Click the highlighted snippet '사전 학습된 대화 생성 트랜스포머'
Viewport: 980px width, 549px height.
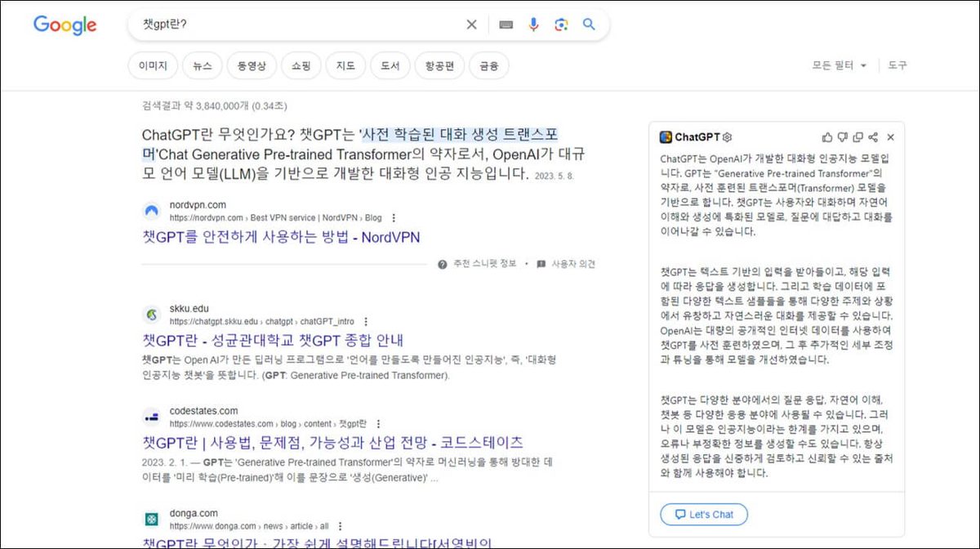click(350, 144)
